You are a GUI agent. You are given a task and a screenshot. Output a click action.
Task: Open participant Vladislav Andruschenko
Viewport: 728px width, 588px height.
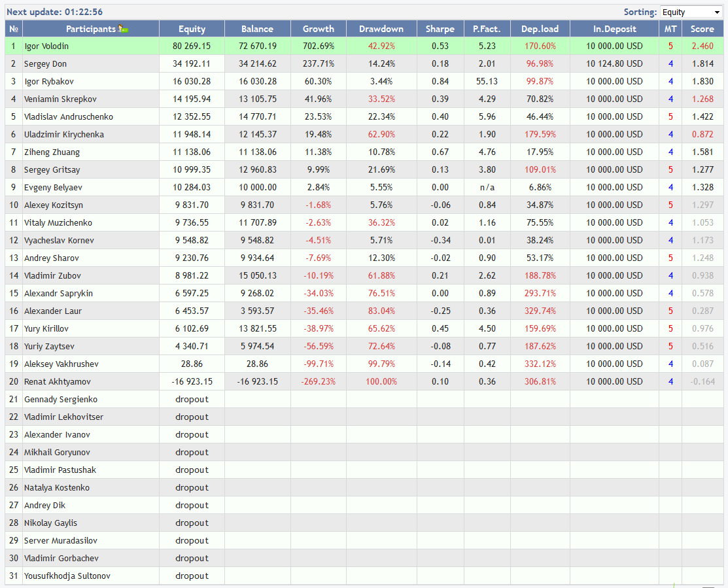point(69,116)
